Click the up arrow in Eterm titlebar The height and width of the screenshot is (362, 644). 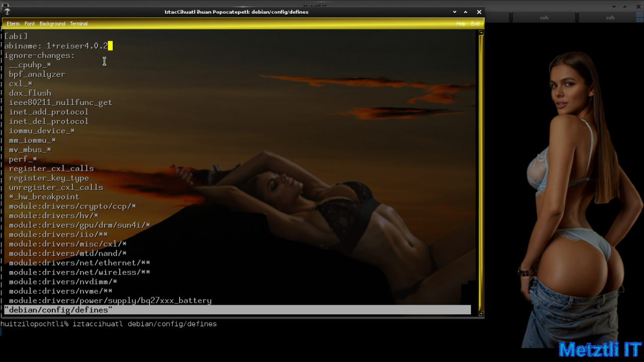(x=466, y=12)
